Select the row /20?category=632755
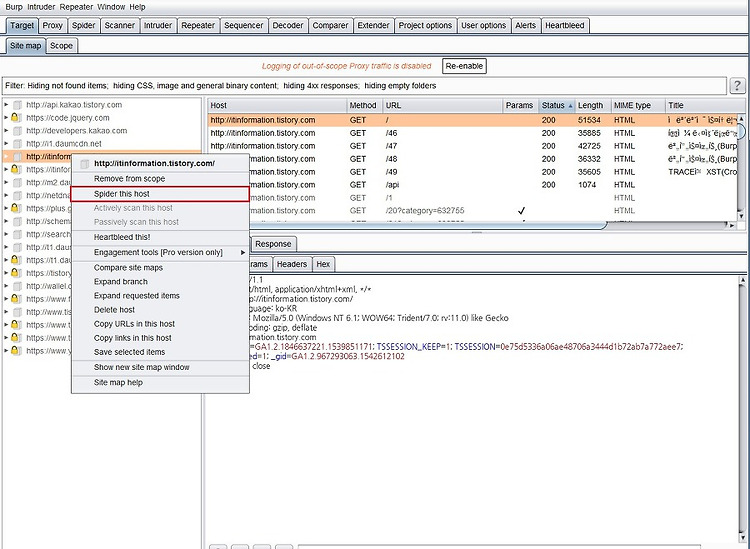The image size is (750, 549). pos(473,210)
